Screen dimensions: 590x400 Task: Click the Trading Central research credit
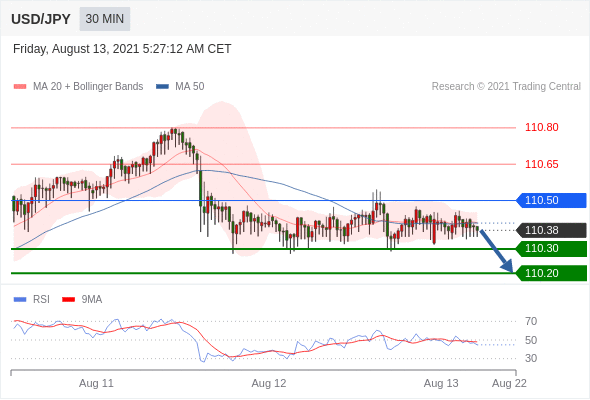pos(506,87)
